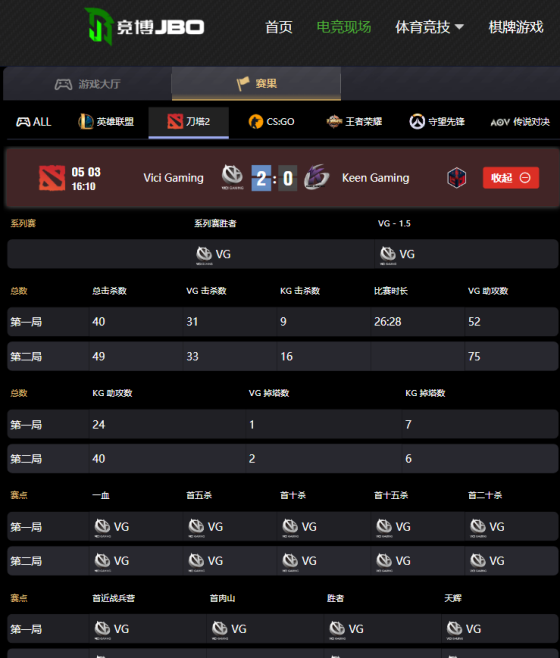The image size is (560, 658).
Task: Click the 系列赛胜者 VG result cell
Action: [191, 254]
